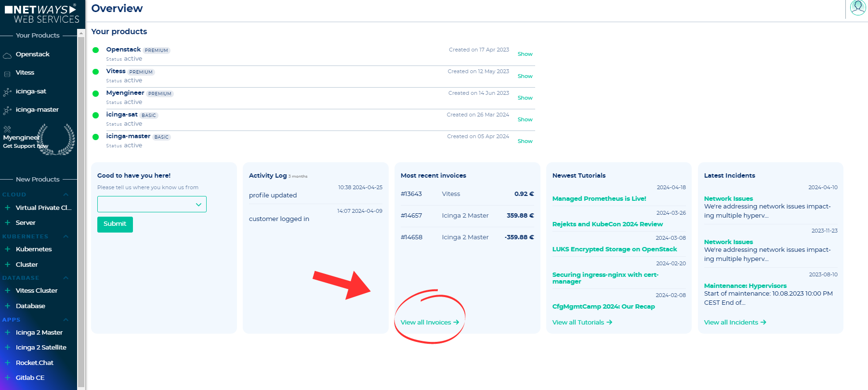The width and height of the screenshot is (868, 390).
Task: Open Myengineer Get Support now
Action: (x=26, y=142)
